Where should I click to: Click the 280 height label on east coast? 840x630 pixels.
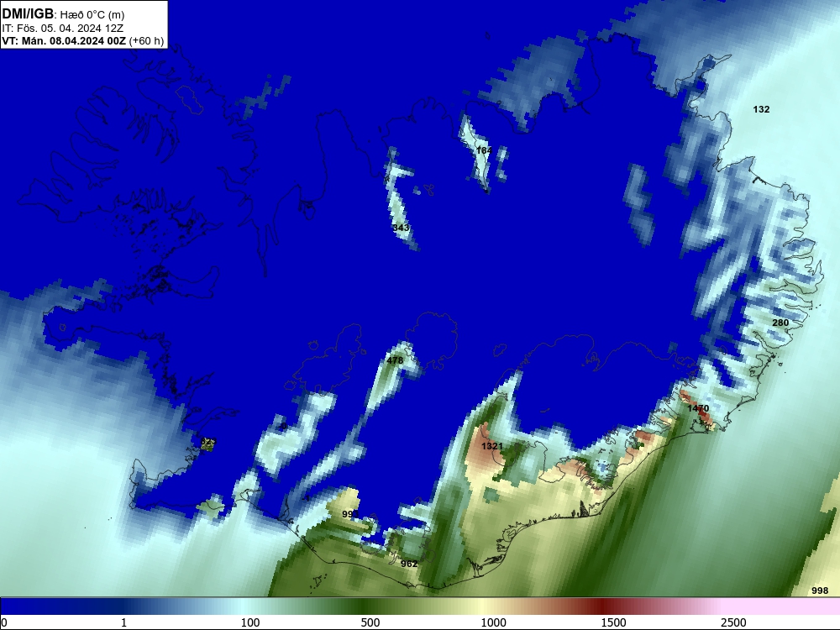point(780,323)
